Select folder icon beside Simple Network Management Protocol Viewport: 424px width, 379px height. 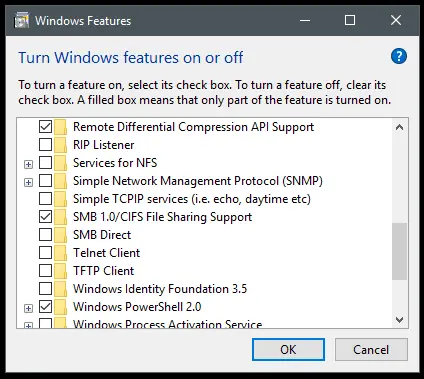[x=60, y=181]
